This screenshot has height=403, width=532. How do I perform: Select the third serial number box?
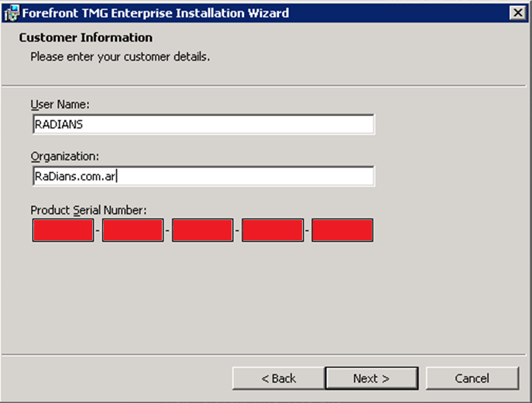(x=202, y=230)
